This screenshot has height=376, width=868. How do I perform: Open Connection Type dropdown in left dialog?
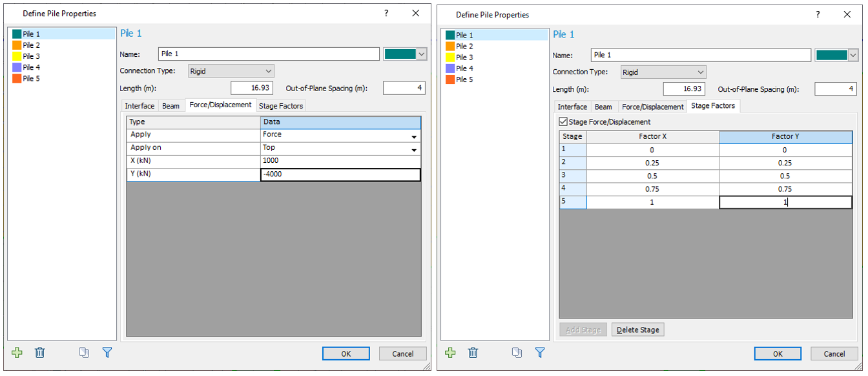pyautogui.click(x=231, y=71)
